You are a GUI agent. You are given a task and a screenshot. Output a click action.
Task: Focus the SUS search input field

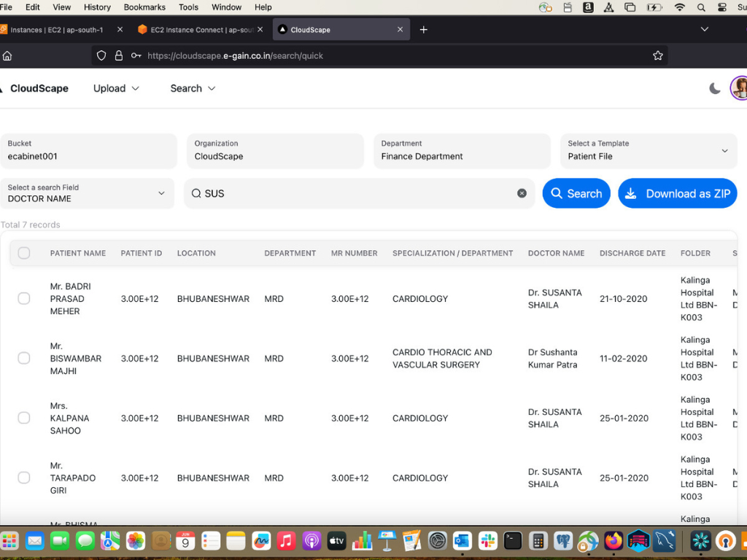coord(359,193)
